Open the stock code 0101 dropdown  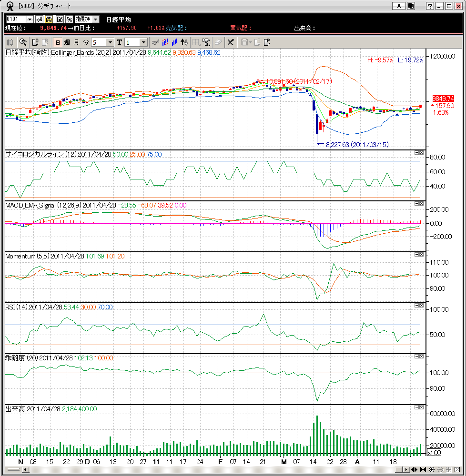pos(30,19)
